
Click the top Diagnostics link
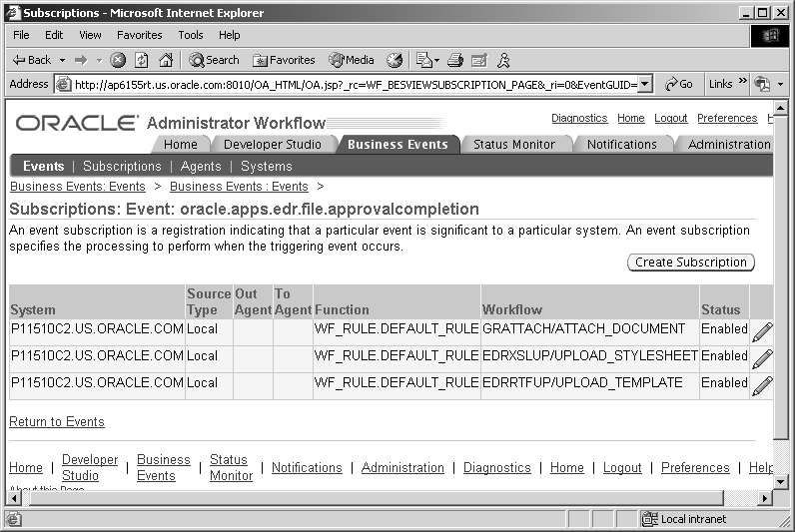(x=579, y=118)
